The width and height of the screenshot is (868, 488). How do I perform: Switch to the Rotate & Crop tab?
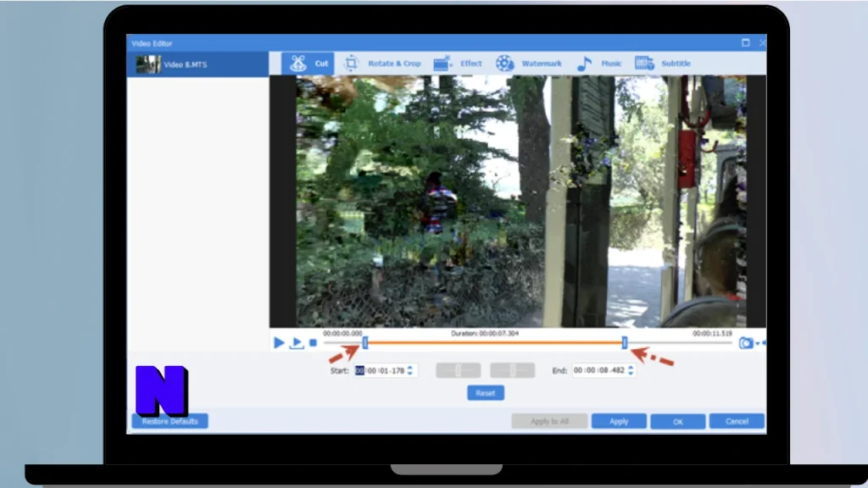pyautogui.click(x=382, y=64)
